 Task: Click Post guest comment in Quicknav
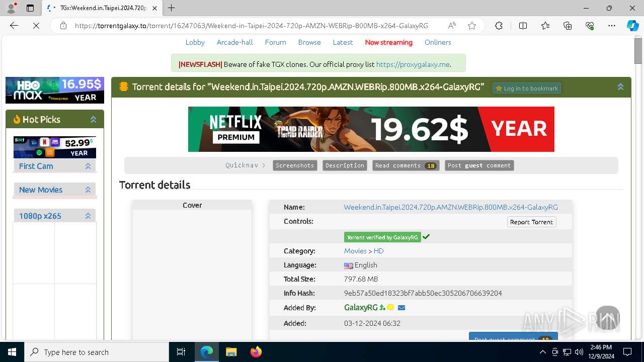click(479, 165)
